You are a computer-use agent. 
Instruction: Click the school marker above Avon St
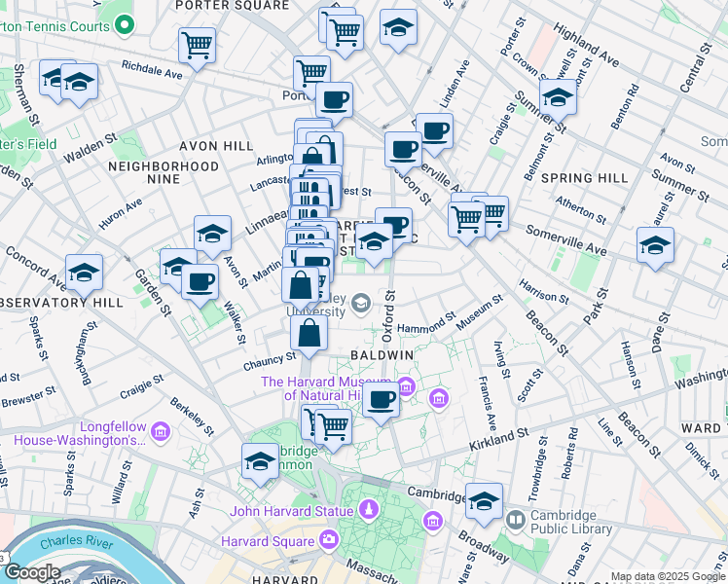(212, 237)
